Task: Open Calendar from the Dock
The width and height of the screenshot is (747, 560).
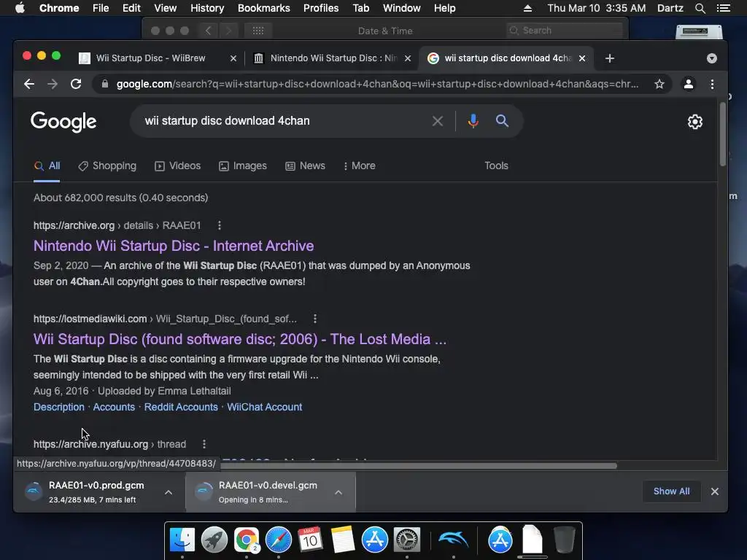Action: coord(310,540)
